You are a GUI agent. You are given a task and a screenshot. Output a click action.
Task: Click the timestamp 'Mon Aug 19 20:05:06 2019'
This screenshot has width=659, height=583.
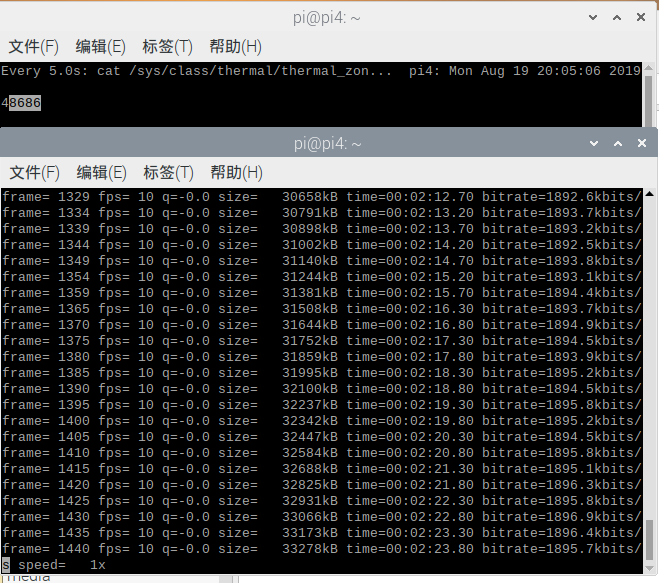click(x=545, y=71)
